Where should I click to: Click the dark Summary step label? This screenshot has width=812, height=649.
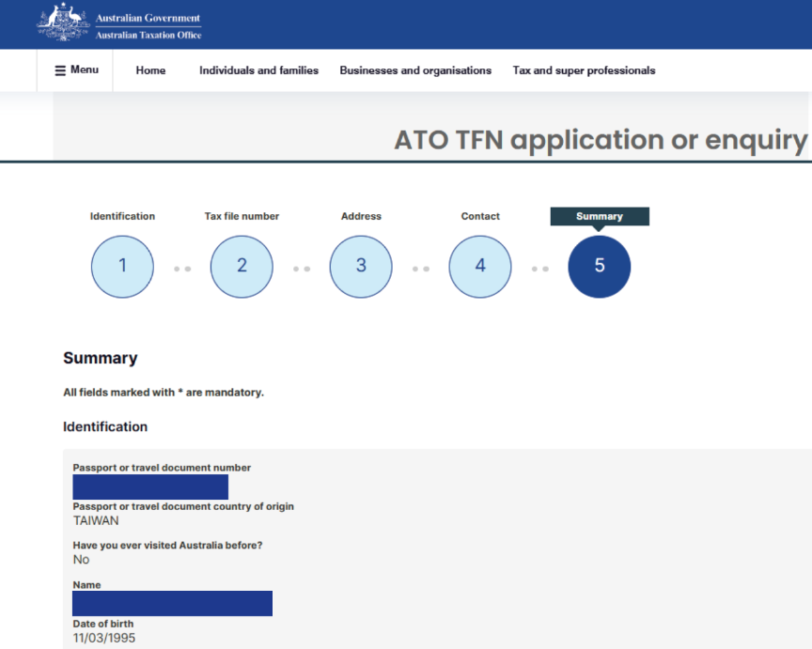click(600, 216)
